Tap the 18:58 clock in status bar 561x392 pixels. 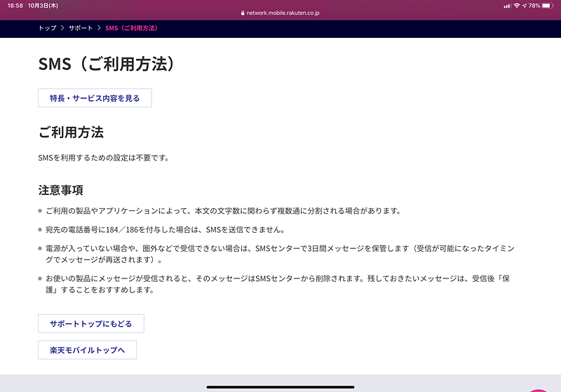click(15, 6)
